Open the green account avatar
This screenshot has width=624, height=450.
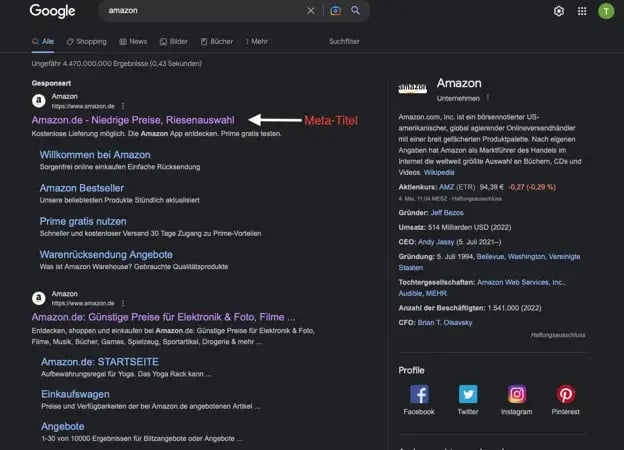[606, 11]
